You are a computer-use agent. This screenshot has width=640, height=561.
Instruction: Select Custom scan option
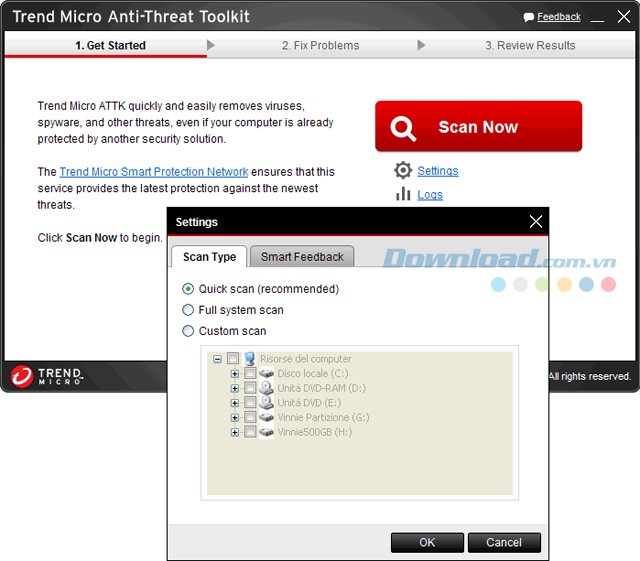[x=188, y=331]
